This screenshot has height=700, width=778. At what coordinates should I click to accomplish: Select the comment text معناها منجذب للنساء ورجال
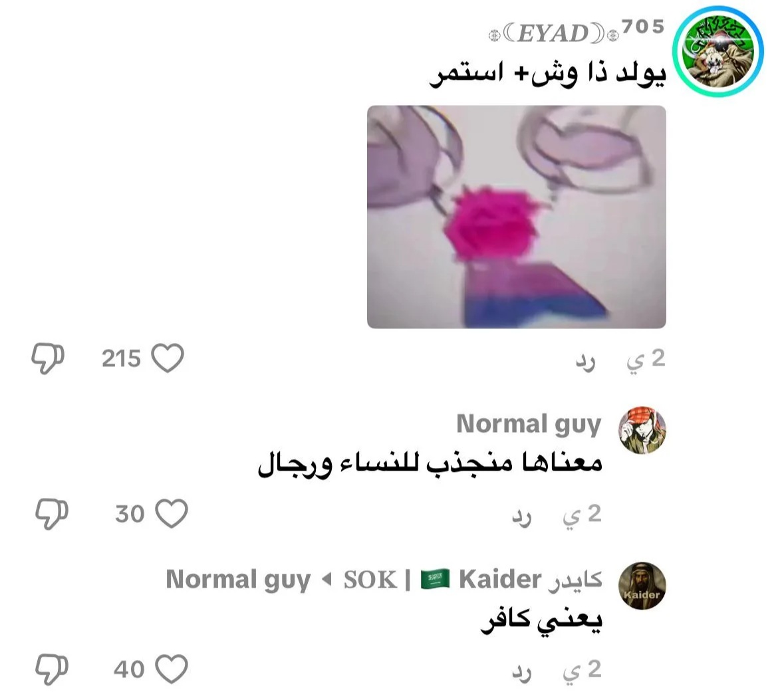point(430,463)
